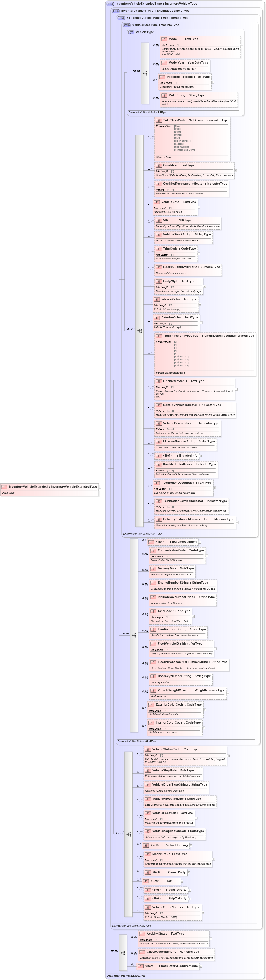
Task: Expand the VehicleNote element
Action: [199, 207]
